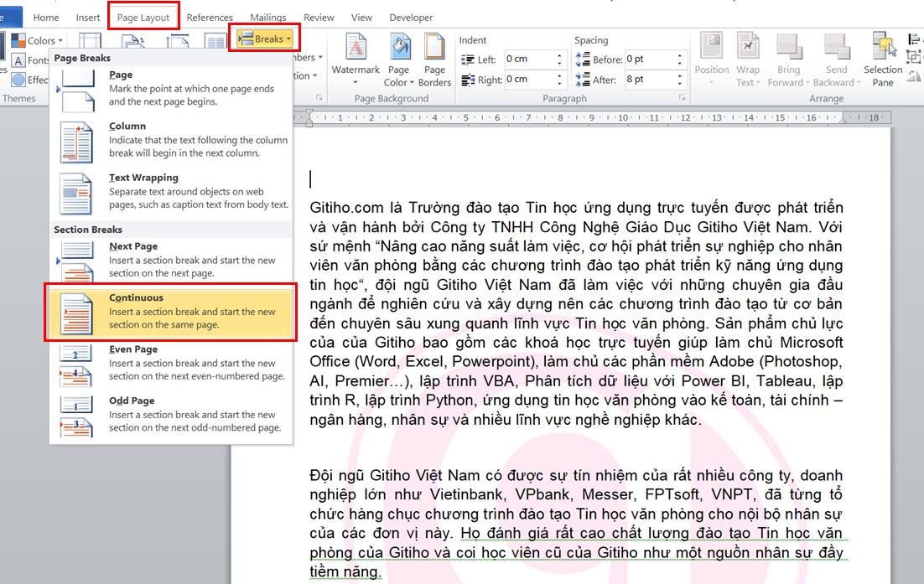Insert a Watermark into the document
This screenshot has width=924, height=584.
(356, 59)
